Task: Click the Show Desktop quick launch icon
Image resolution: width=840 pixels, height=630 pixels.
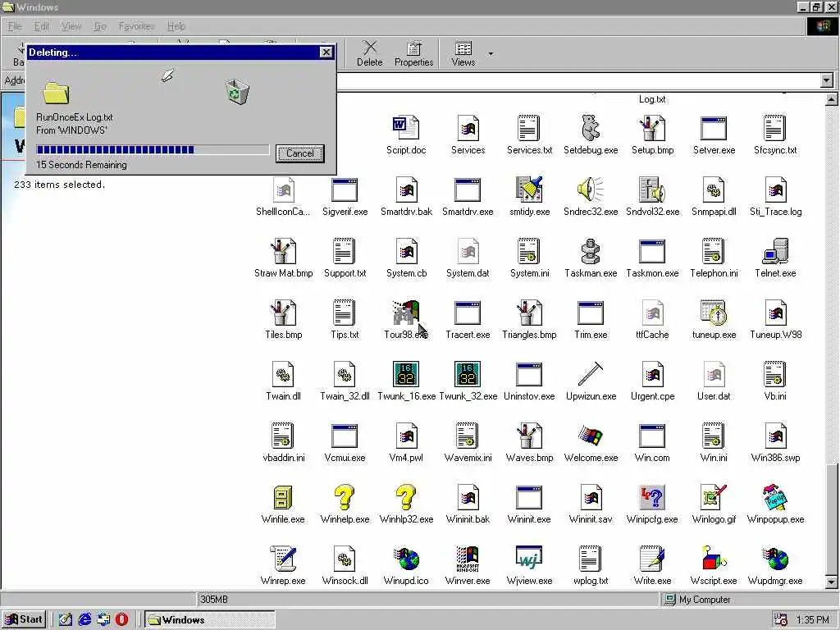Action: pyautogui.click(x=66, y=619)
